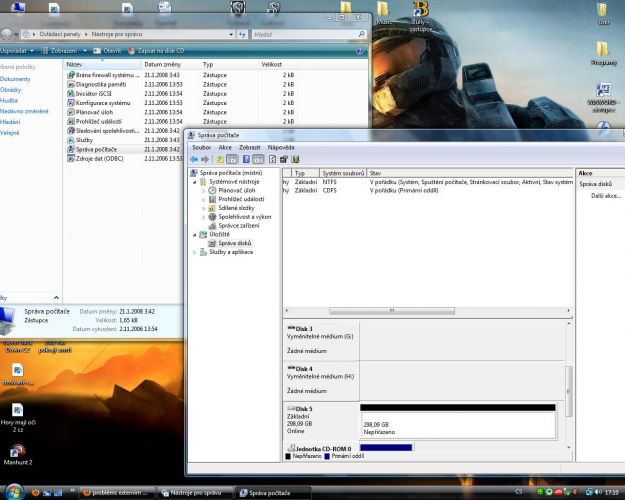Select the Disk 5 label panel
Image resolution: width=625 pixels, height=500 pixels.
point(321,420)
